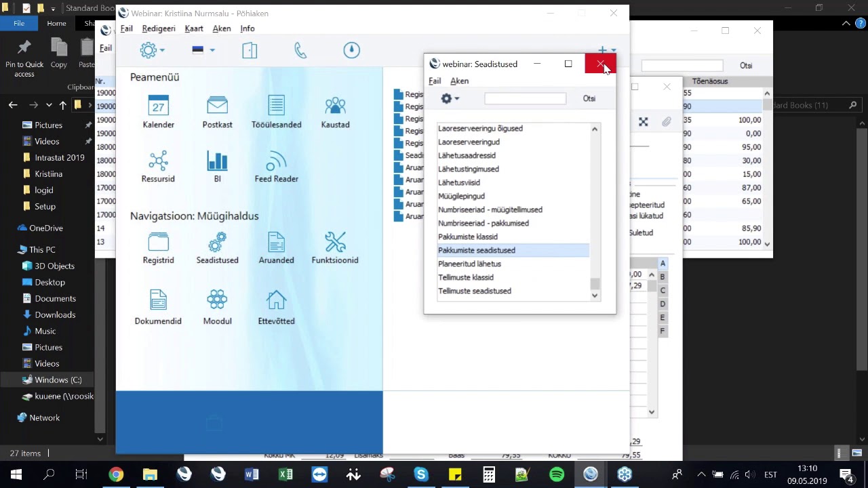
Task: Open the Kalender module
Action: point(159,112)
